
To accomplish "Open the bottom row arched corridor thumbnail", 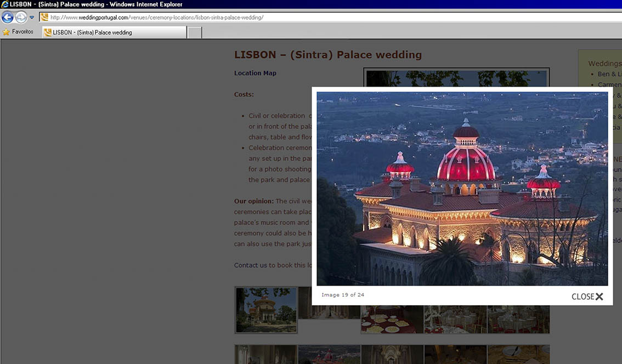I will [392, 355].
